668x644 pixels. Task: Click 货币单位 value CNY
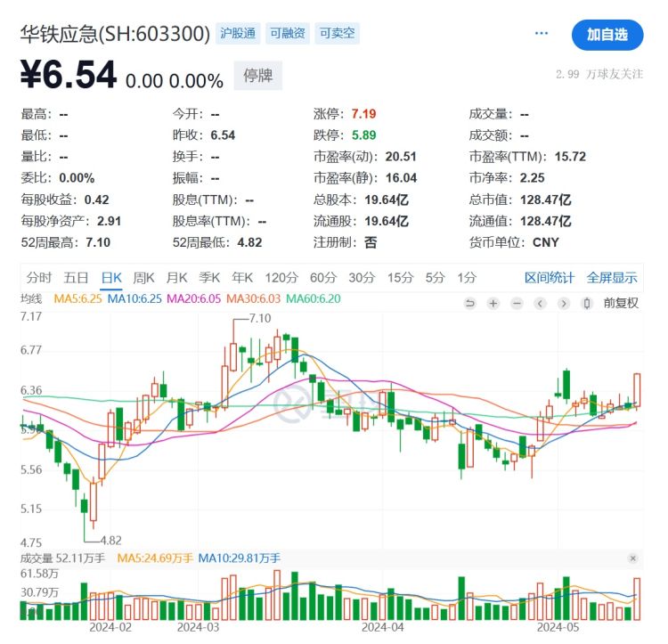click(546, 242)
